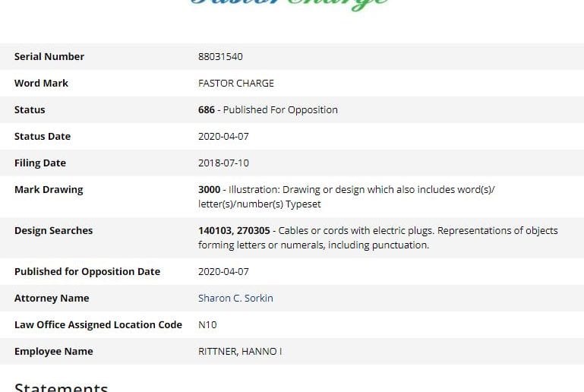Click the Design Searches label
Screen dimensions: 584x392
[x=54, y=231]
